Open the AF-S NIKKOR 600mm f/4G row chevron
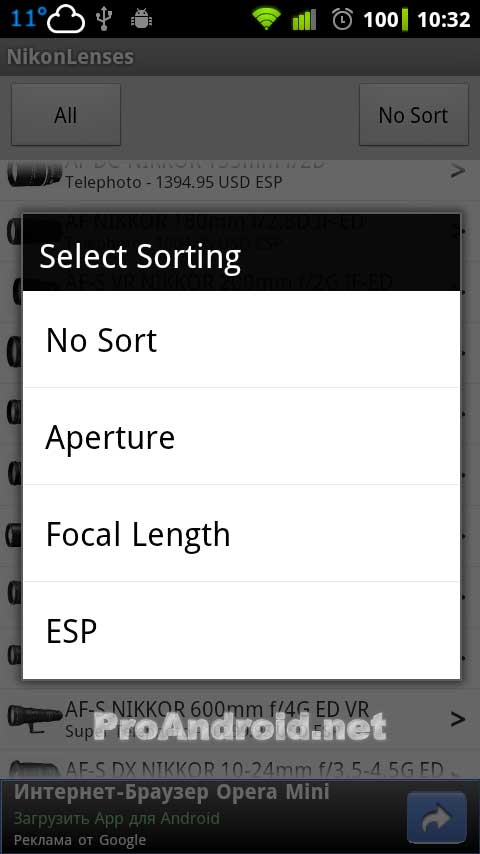Viewport: 480px width, 854px height. [458, 719]
